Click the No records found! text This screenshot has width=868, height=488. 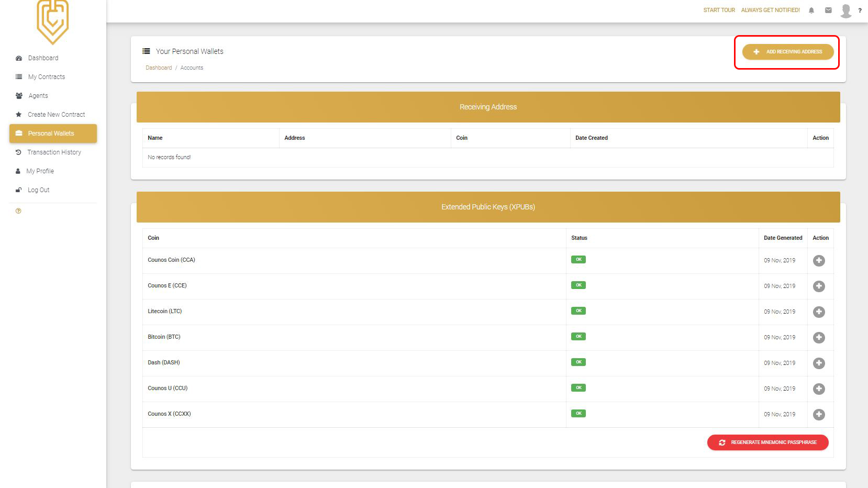pyautogui.click(x=169, y=157)
